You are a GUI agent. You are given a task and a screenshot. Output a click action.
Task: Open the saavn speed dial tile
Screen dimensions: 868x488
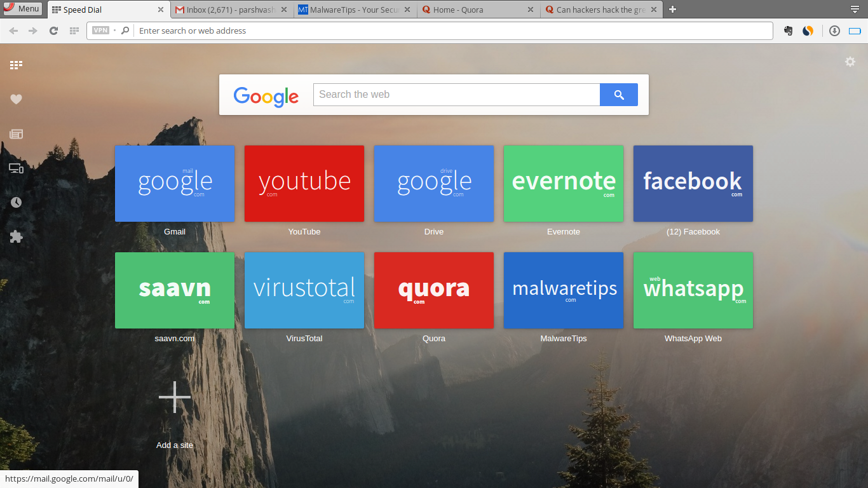[175, 290]
